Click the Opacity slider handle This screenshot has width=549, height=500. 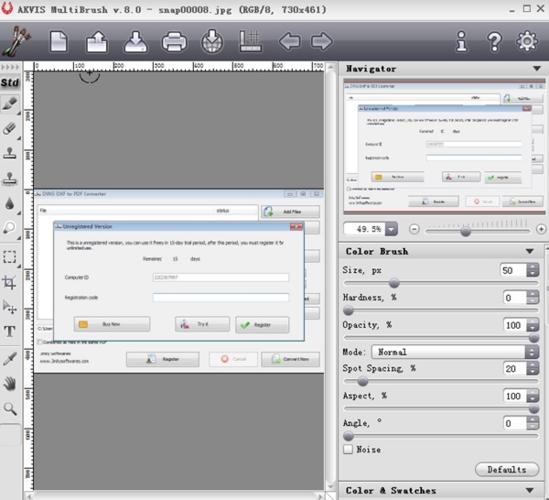[x=534, y=338]
